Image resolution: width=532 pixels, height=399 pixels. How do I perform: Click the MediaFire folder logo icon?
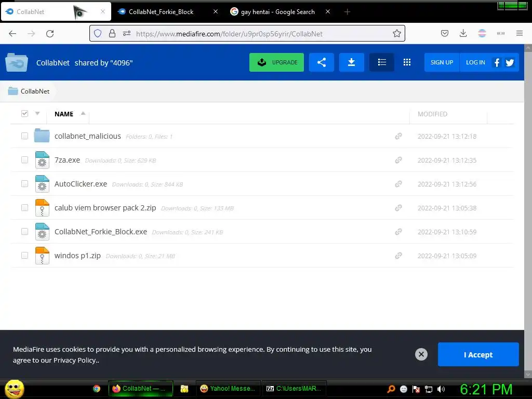click(16, 62)
